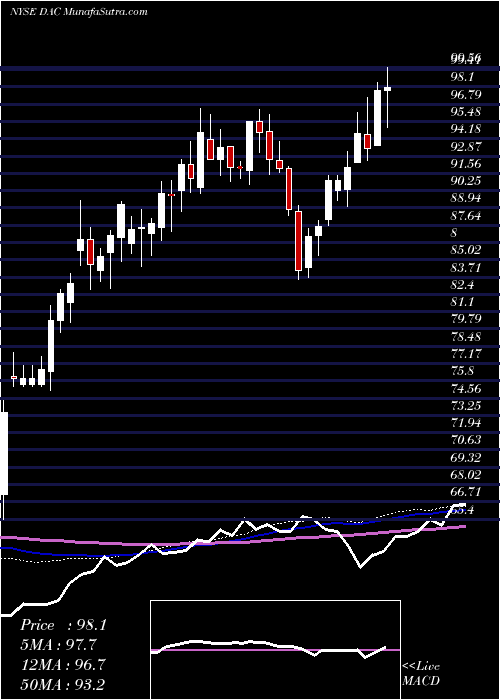Viewport: 500px width, 700px height.
Task: Click the 91.56 axis value
Action: (466, 163)
